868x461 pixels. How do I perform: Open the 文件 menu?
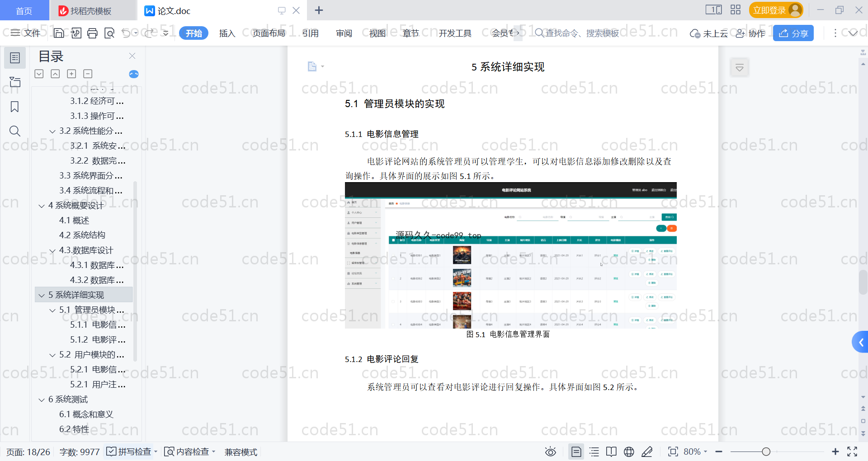click(26, 33)
